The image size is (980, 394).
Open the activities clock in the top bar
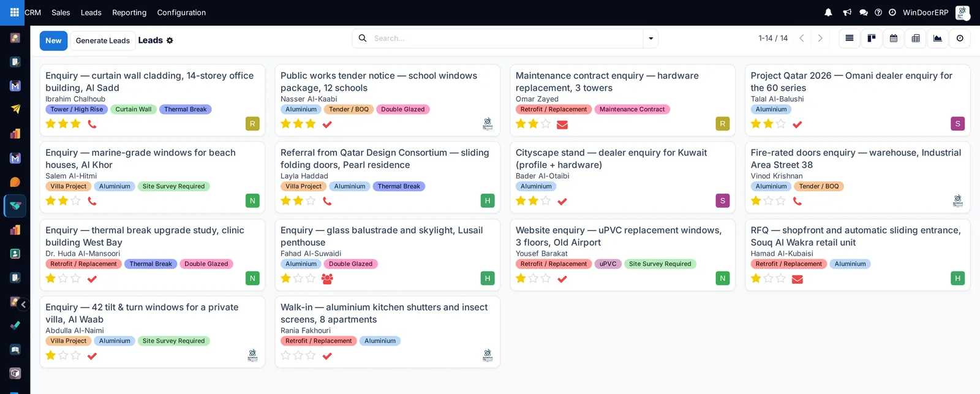click(892, 12)
